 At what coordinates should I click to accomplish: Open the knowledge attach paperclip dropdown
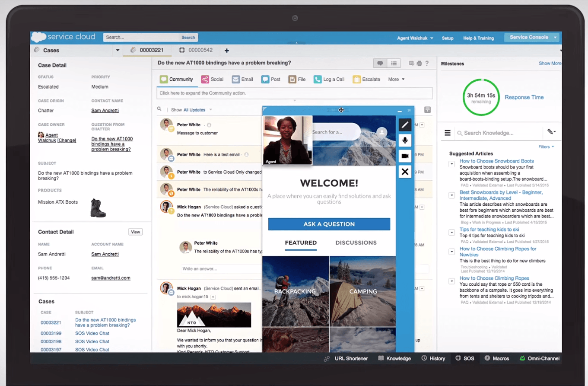point(551,132)
